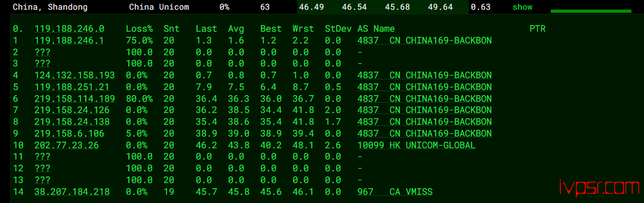
Task: Open the 219.158.24.126 hop link
Action: 72,110
